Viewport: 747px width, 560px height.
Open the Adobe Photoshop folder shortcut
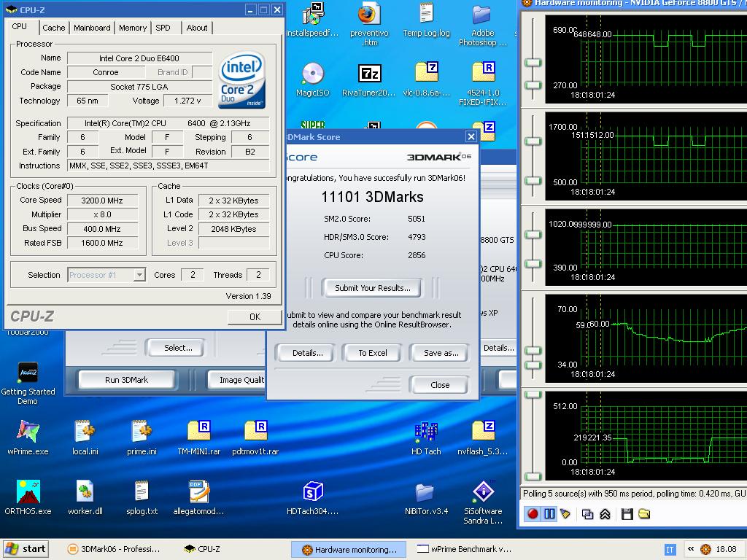tap(483, 24)
